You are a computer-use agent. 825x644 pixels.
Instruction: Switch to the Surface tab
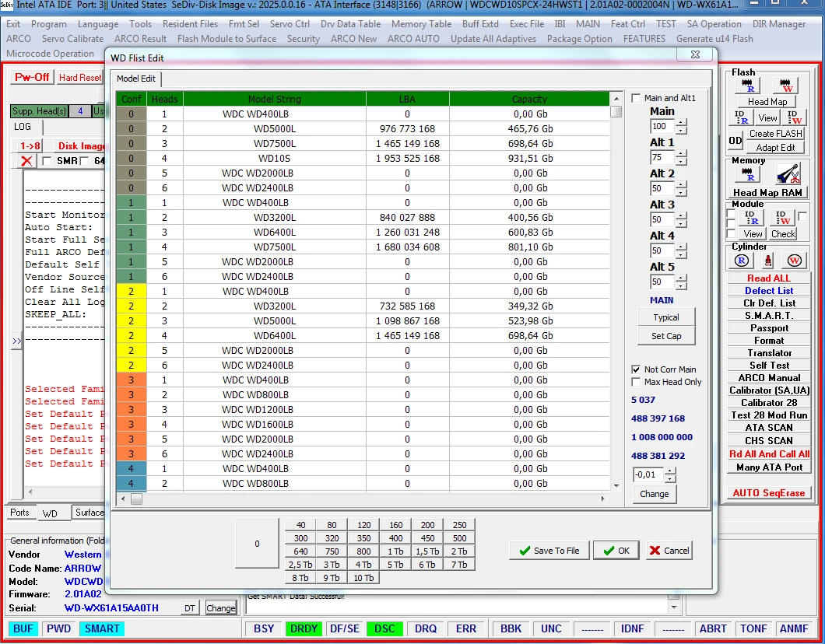click(x=90, y=513)
